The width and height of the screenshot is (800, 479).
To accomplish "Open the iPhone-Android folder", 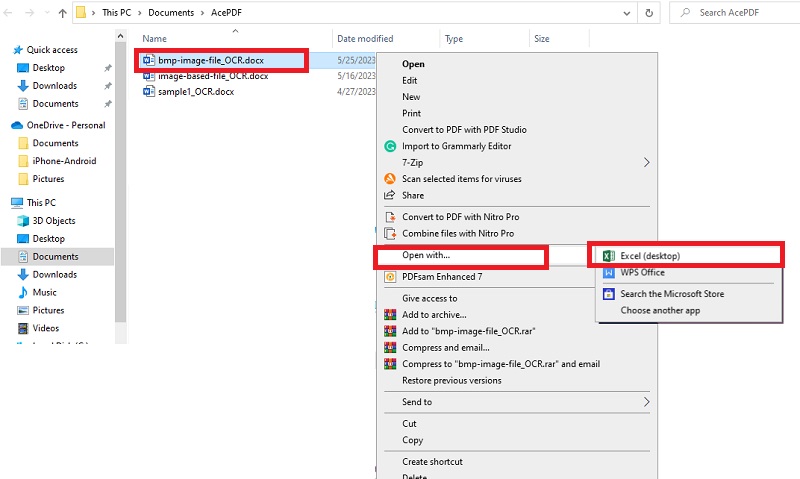I will coord(64,161).
